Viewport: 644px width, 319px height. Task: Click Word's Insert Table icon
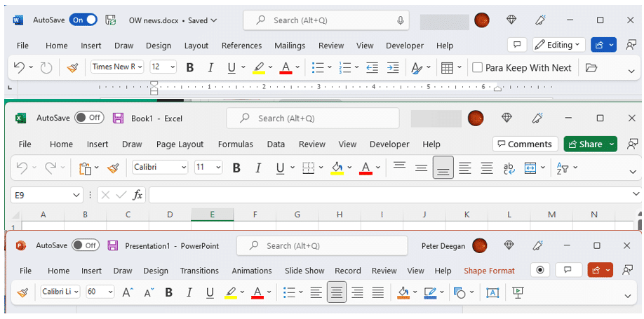coord(447,68)
